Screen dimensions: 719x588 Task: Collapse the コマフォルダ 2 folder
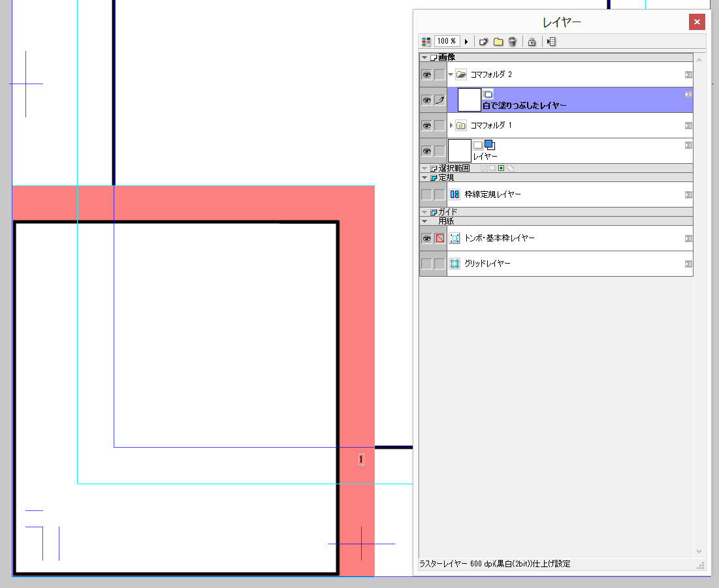(x=451, y=75)
